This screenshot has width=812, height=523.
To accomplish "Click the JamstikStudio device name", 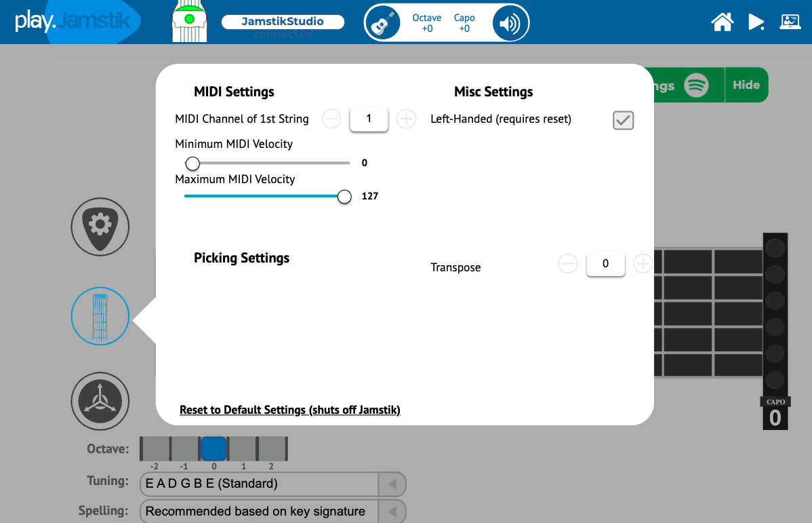I will [283, 22].
